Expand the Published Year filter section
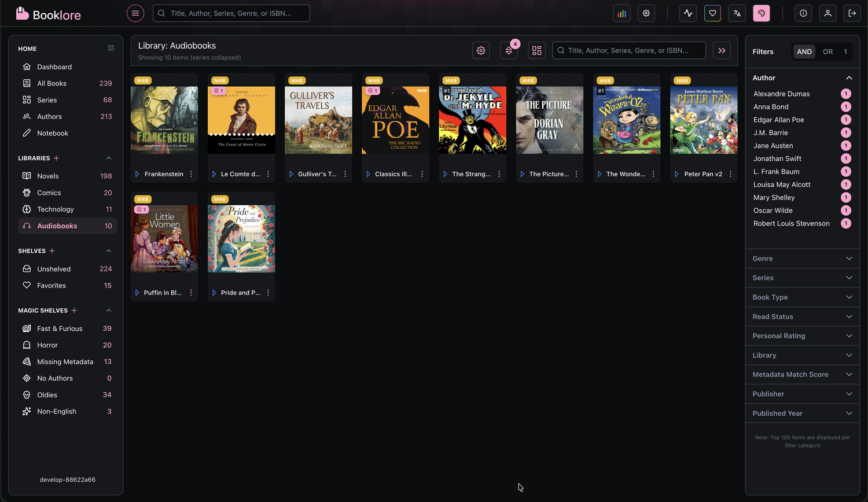Viewport: 868px width, 502px height. click(x=802, y=414)
